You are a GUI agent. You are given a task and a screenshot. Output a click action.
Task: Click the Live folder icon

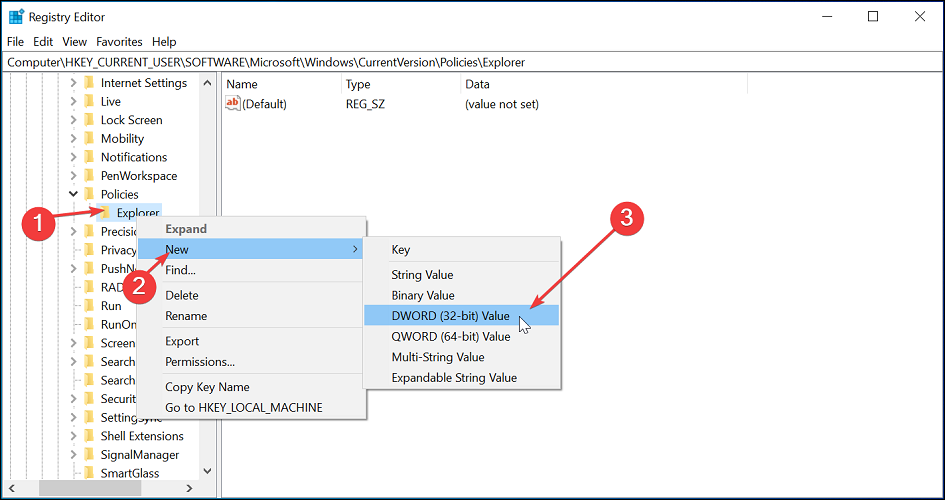click(x=89, y=101)
